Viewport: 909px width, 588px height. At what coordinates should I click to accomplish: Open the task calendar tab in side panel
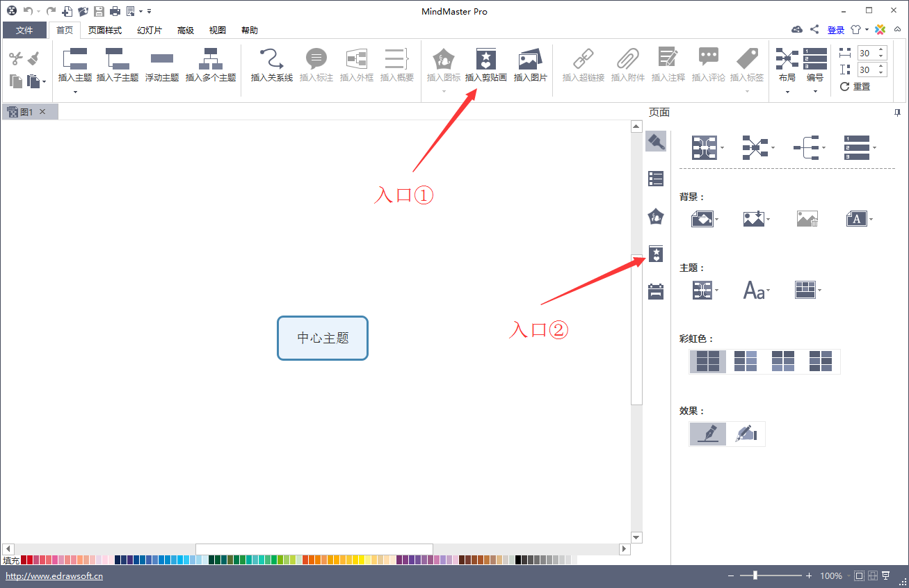click(656, 291)
